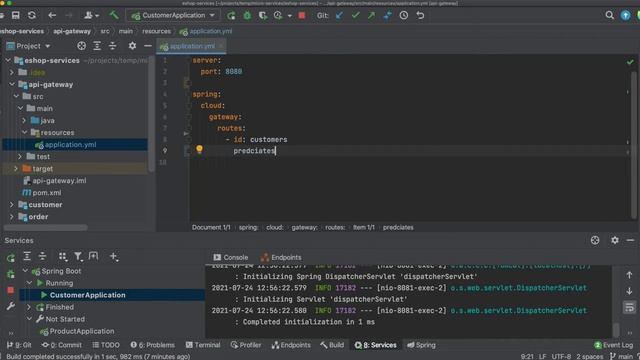Click the Git Commit checkmark icon
The height and width of the screenshot is (360, 640).
point(356,16)
